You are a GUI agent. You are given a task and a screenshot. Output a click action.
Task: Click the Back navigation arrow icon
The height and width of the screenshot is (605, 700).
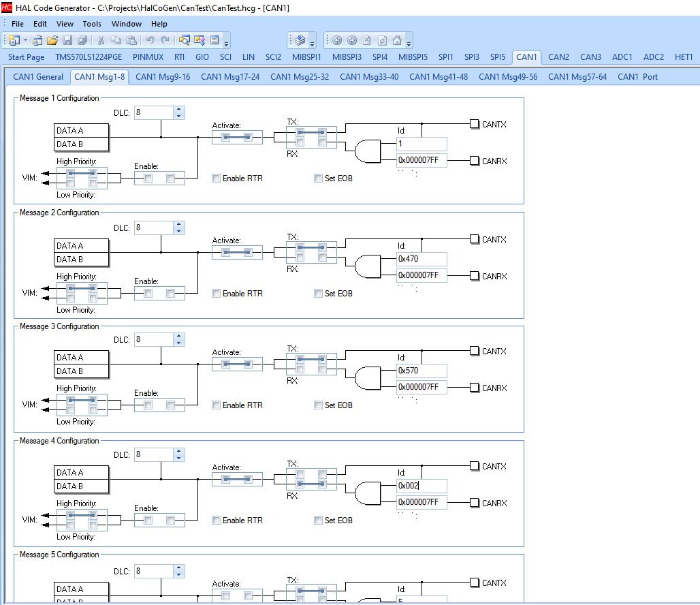pos(337,41)
